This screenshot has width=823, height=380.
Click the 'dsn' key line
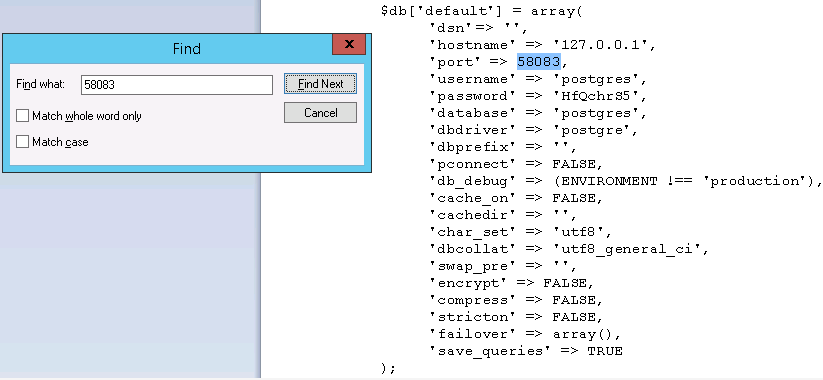478,28
